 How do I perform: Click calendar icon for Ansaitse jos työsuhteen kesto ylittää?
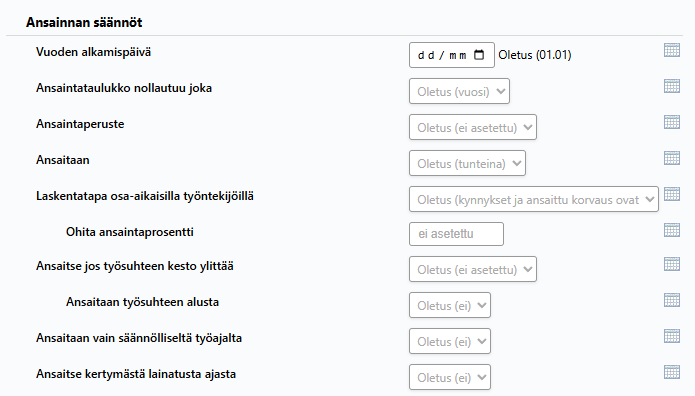point(672,264)
